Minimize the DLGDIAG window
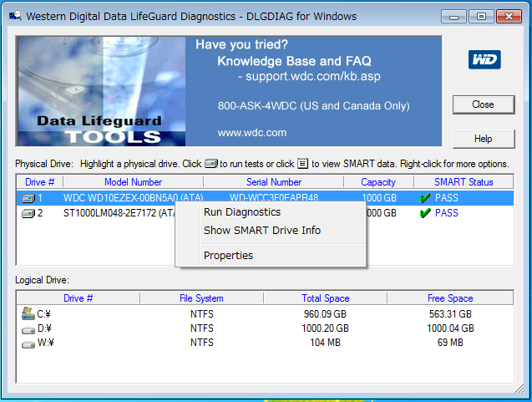532x402 pixels. pyautogui.click(x=453, y=17)
